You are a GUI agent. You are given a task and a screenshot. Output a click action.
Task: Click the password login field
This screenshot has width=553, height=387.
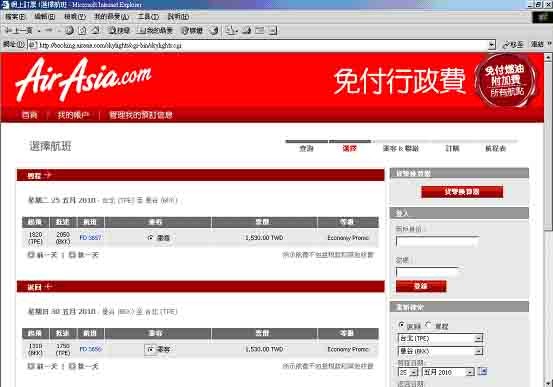(x=427, y=272)
